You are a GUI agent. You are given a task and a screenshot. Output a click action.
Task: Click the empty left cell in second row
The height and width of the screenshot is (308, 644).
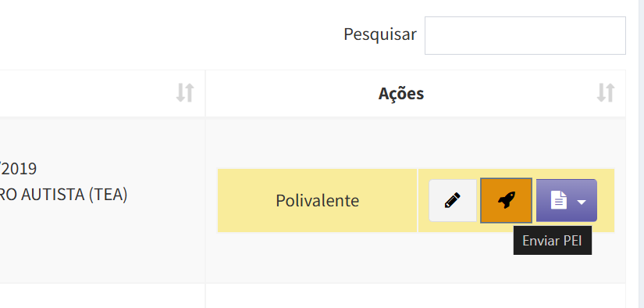[x=102, y=295]
